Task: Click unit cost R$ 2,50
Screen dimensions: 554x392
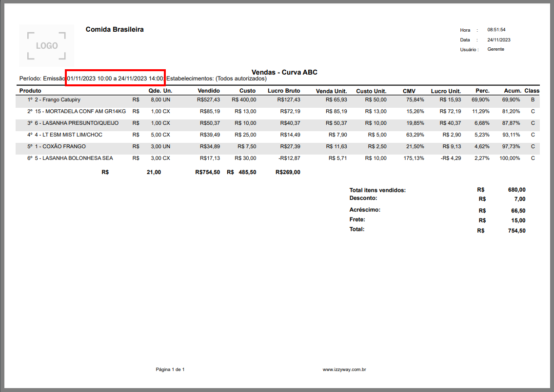Action: pos(377,147)
